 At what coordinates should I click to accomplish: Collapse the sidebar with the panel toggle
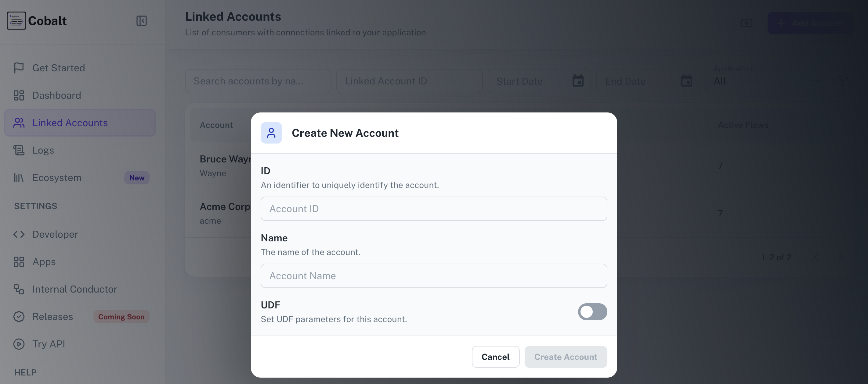pyautogui.click(x=142, y=20)
